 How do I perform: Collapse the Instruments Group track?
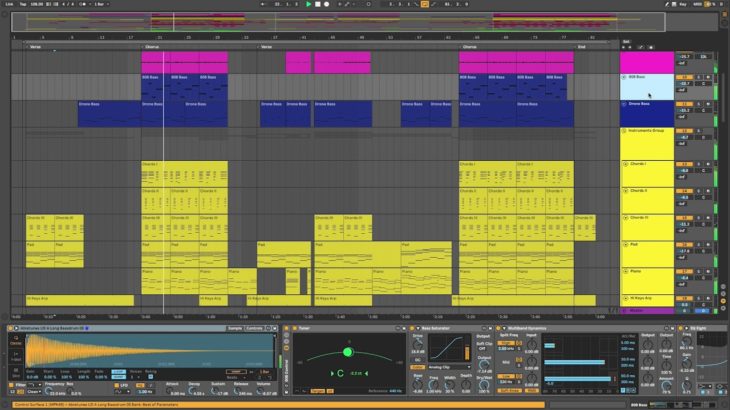[624, 131]
